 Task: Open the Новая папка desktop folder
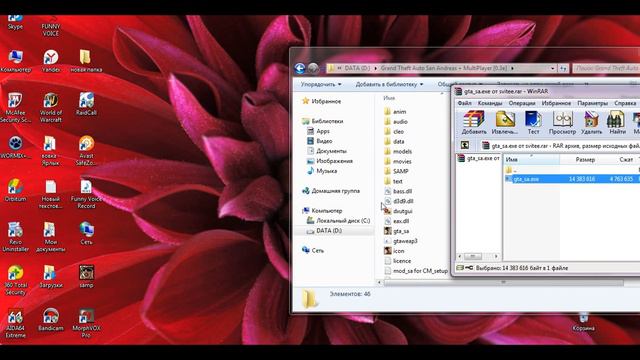click(86, 61)
